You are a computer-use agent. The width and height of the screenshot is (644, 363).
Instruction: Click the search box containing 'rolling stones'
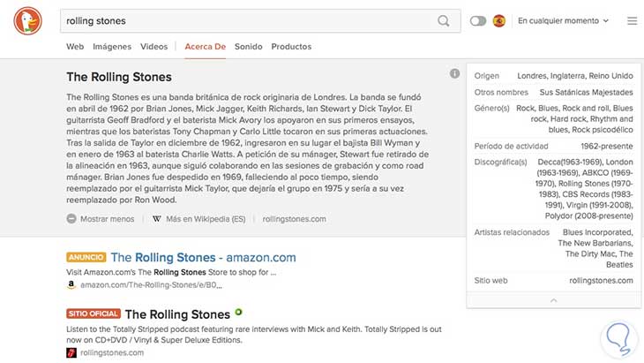(247, 20)
